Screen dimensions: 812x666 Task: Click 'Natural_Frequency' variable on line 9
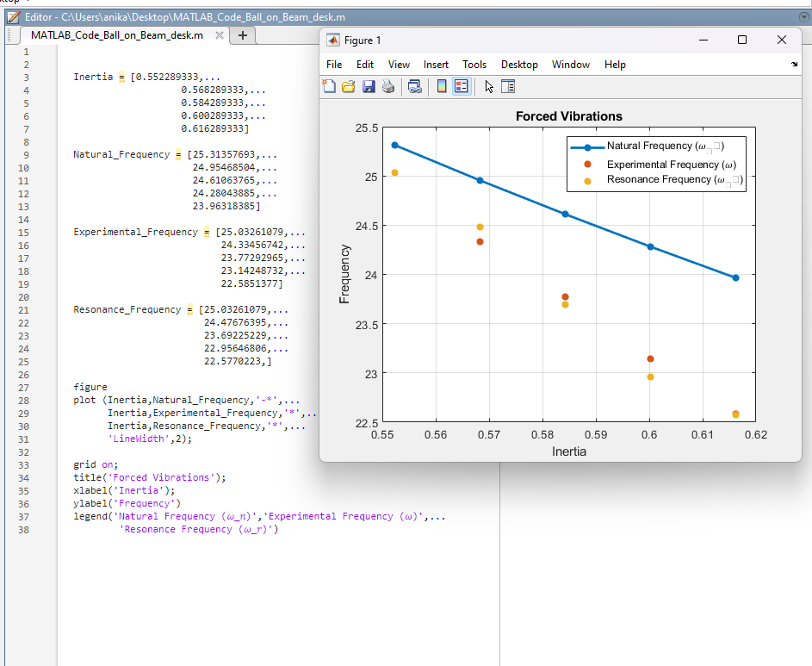121,154
